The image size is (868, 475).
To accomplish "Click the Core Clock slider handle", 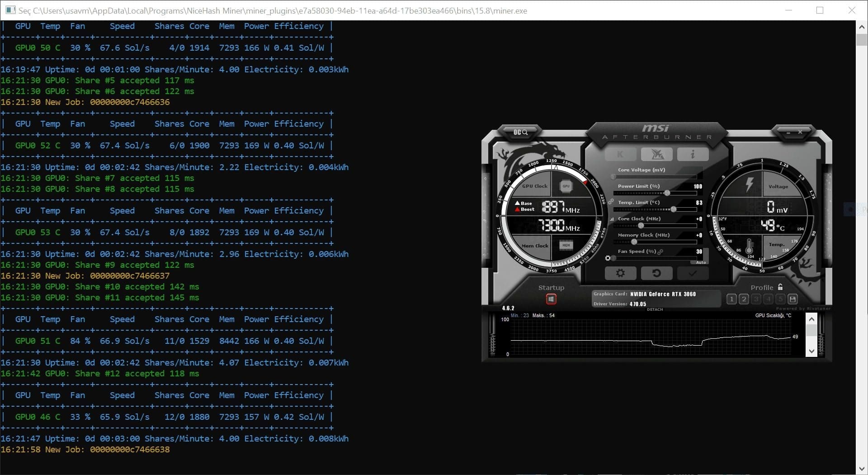I will tap(641, 226).
